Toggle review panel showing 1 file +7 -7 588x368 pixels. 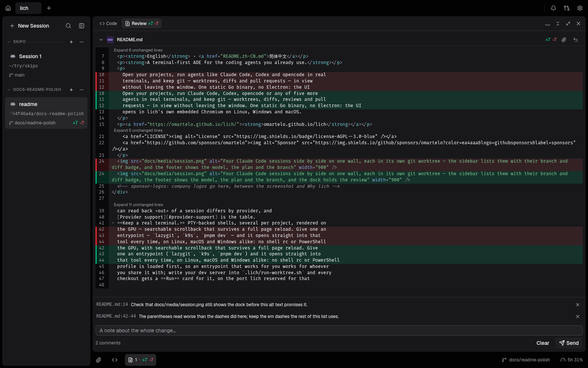point(140,360)
